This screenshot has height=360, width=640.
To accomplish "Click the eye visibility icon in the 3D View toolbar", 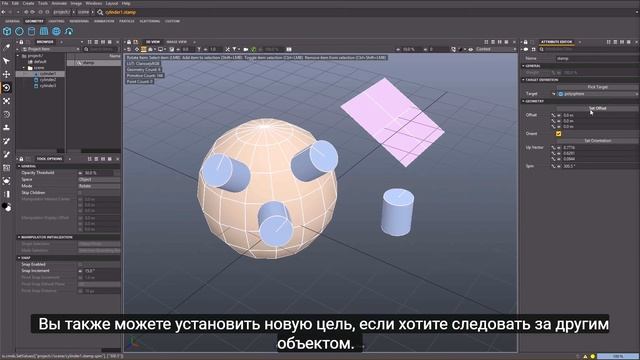I will tap(471, 49).
